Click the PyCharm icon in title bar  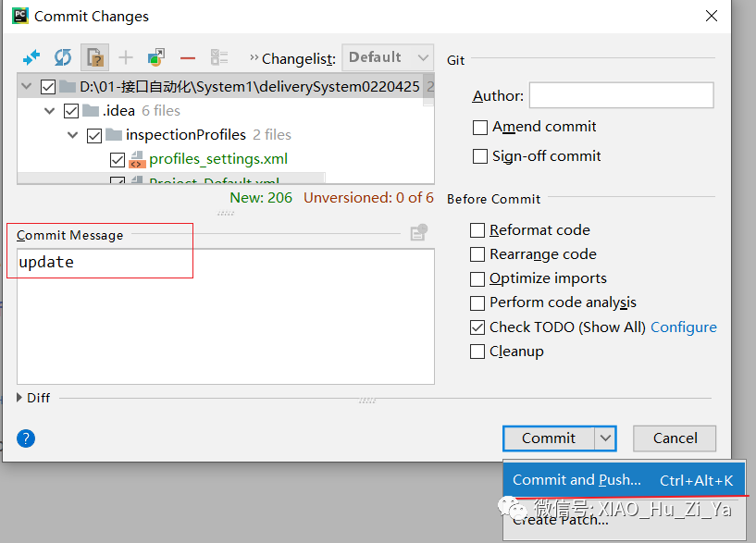(x=20, y=16)
